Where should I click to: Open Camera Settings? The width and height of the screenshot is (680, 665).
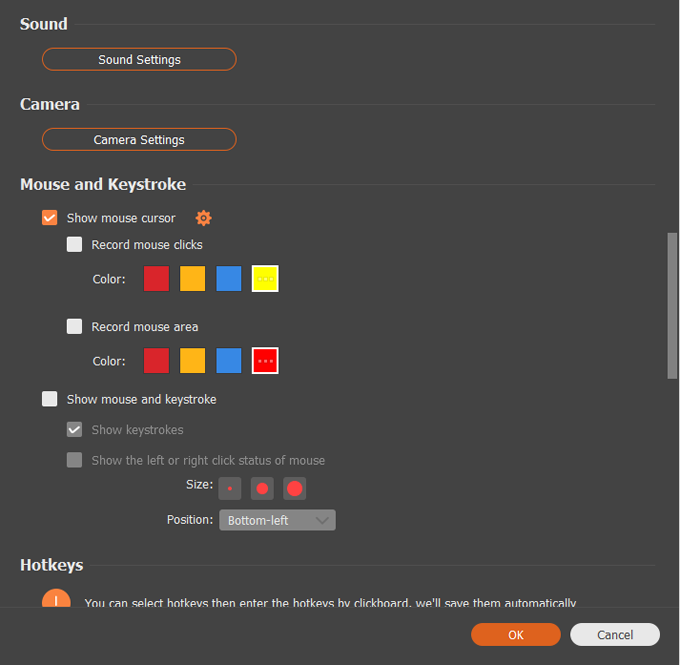click(x=139, y=140)
